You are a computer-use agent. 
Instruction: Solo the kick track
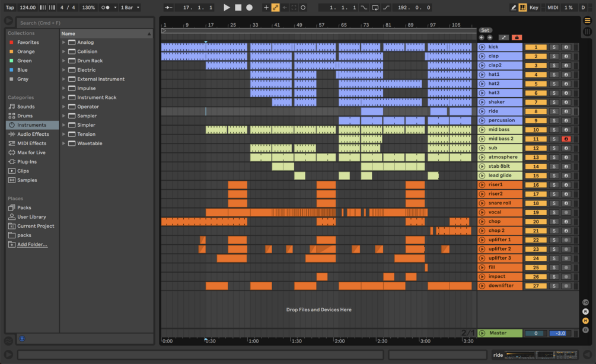(x=554, y=47)
